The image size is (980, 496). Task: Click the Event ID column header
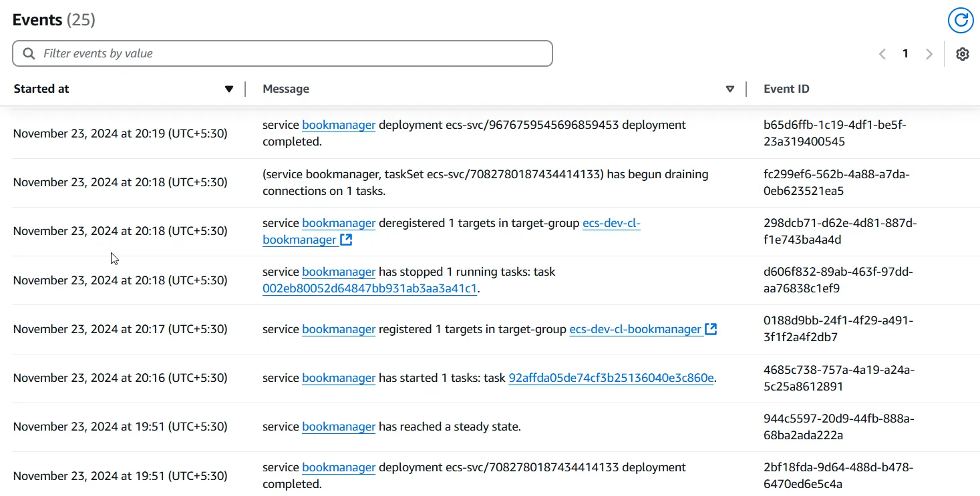pyautogui.click(x=786, y=89)
